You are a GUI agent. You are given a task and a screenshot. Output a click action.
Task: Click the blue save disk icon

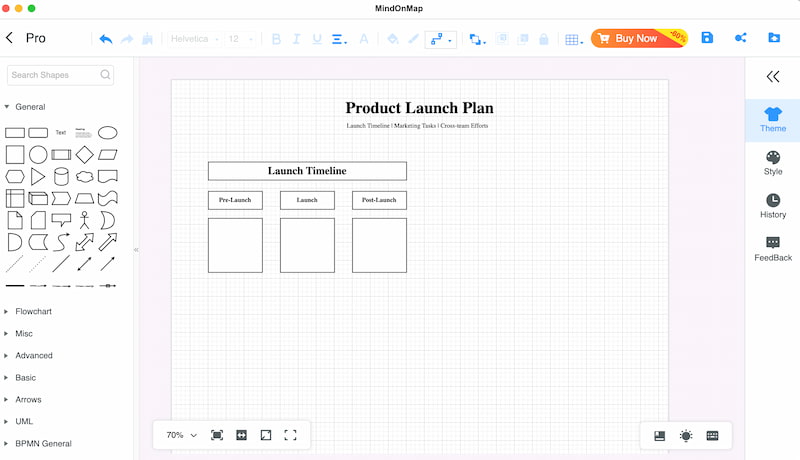tap(707, 38)
